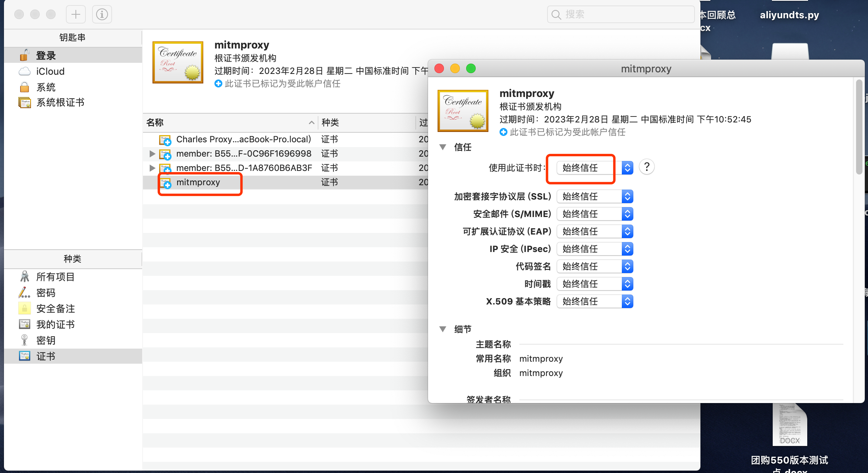Open the aliyundts.py desktop file

pos(789,15)
